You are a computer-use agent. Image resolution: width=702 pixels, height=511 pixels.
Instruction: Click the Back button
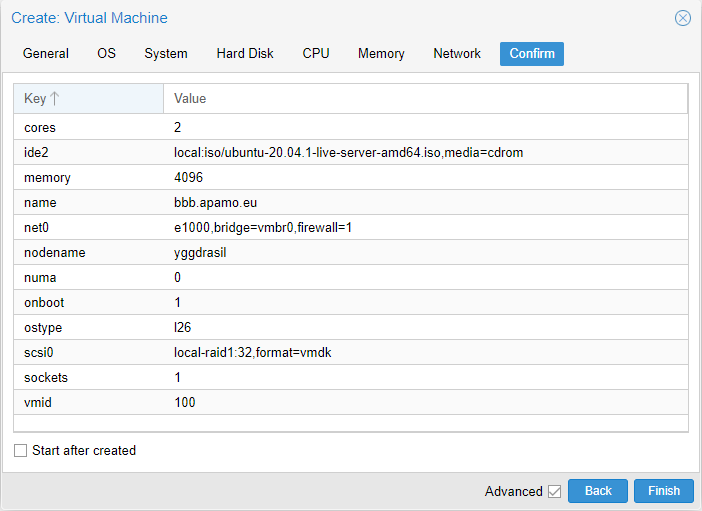tap(598, 491)
